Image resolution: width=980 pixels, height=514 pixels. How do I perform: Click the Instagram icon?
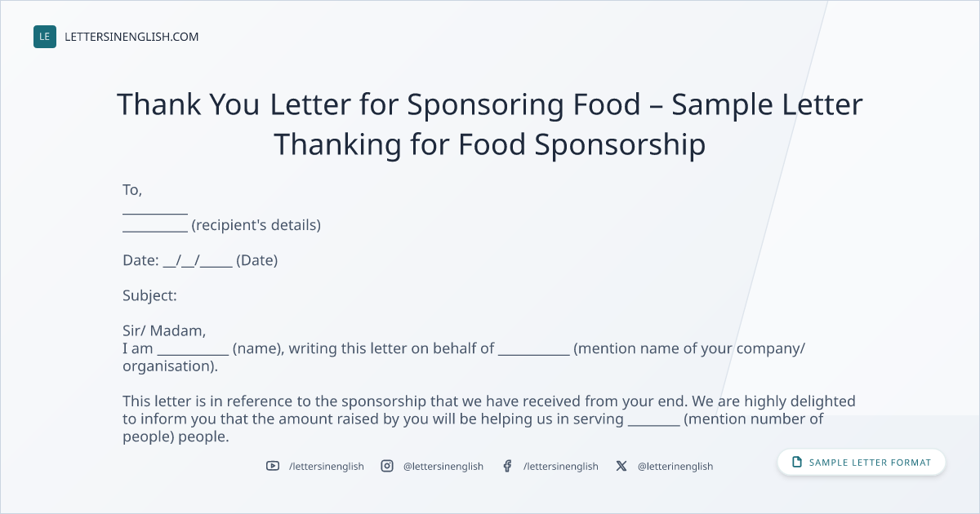point(387,466)
